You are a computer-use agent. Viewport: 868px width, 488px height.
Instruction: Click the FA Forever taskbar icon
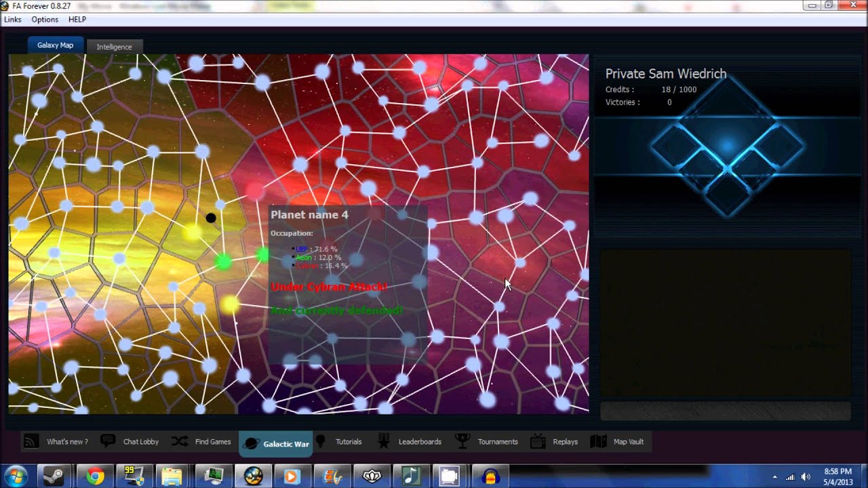pyautogui.click(x=253, y=476)
